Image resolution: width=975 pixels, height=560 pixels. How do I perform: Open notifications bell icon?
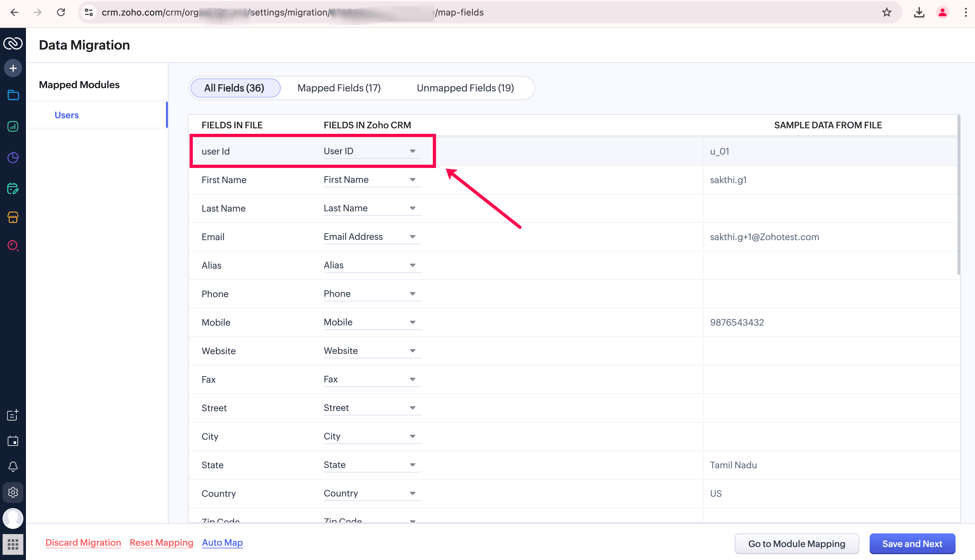click(x=13, y=467)
